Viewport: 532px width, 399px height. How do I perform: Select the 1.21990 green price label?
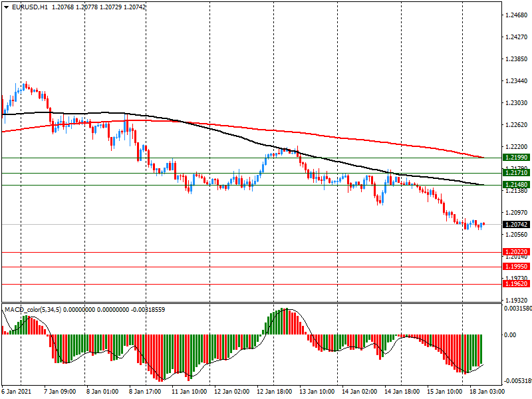(516, 158)
